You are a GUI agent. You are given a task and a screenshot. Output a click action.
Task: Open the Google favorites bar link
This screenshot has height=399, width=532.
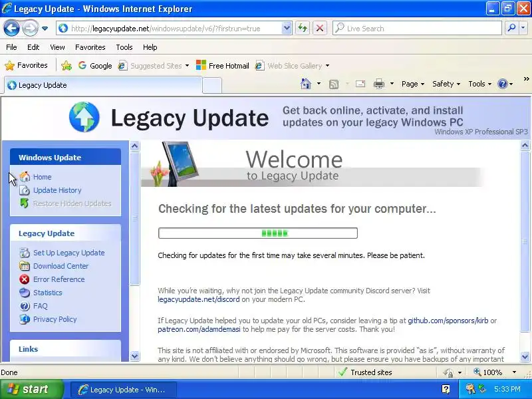94,65
